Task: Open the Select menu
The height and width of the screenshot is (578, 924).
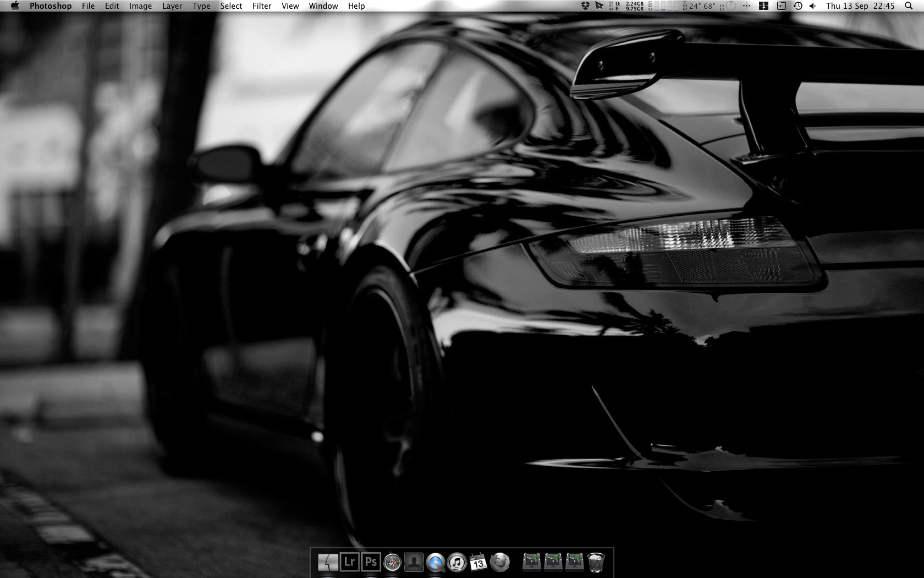Action: point(231,6)
